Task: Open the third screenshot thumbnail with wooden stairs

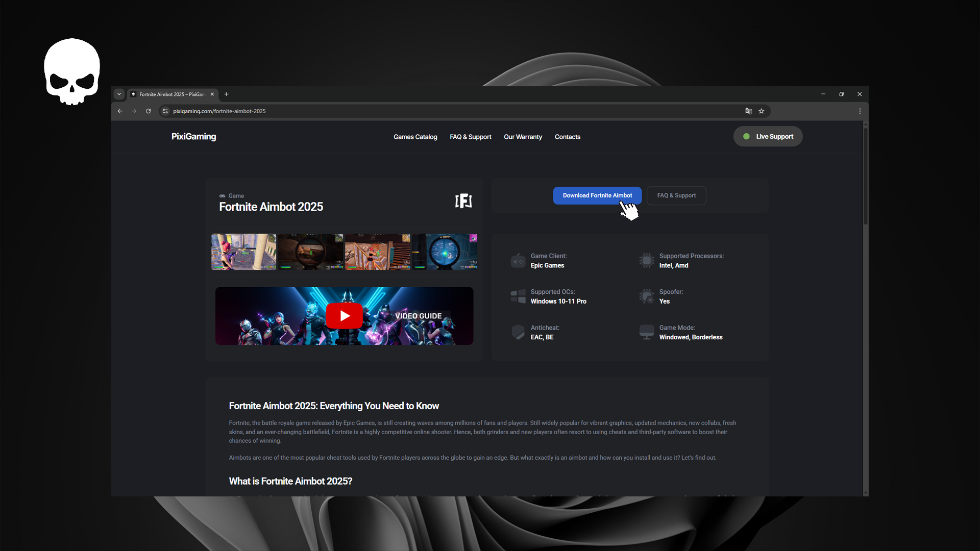Action: coord(378,252)
